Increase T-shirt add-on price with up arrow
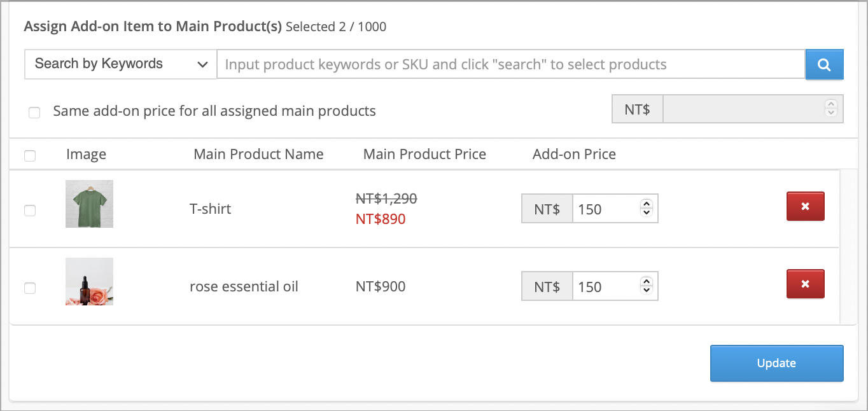868x411 pixels. tap(647, 204)
